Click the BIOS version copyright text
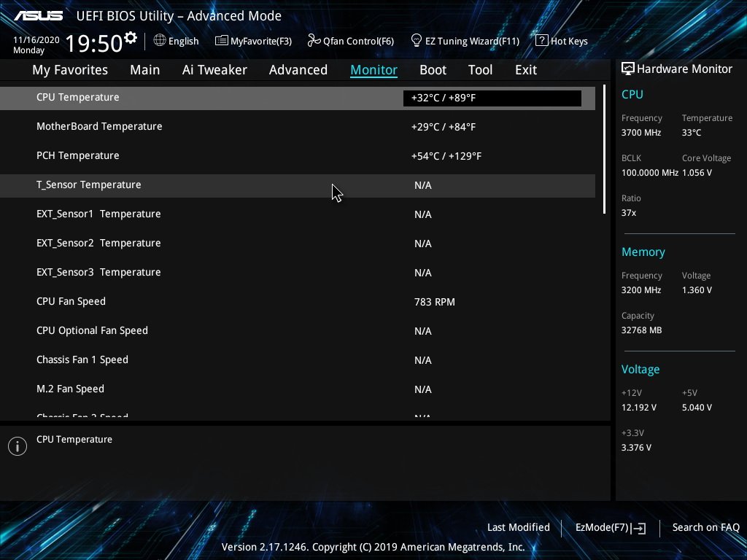Image resolution: width=747 pixels, height=560 pixels. [x=373, y=547]
